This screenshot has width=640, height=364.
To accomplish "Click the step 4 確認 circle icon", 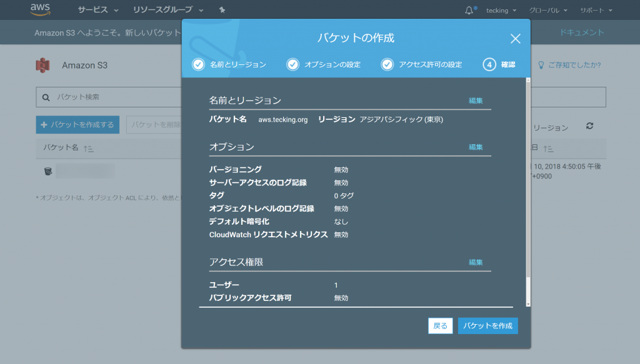I will [489, 64].
